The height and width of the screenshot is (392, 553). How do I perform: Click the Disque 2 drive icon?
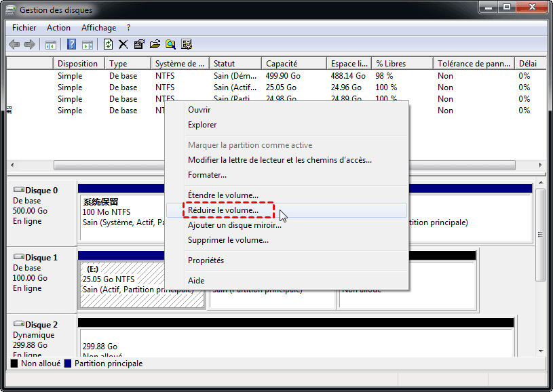(19, 324)
